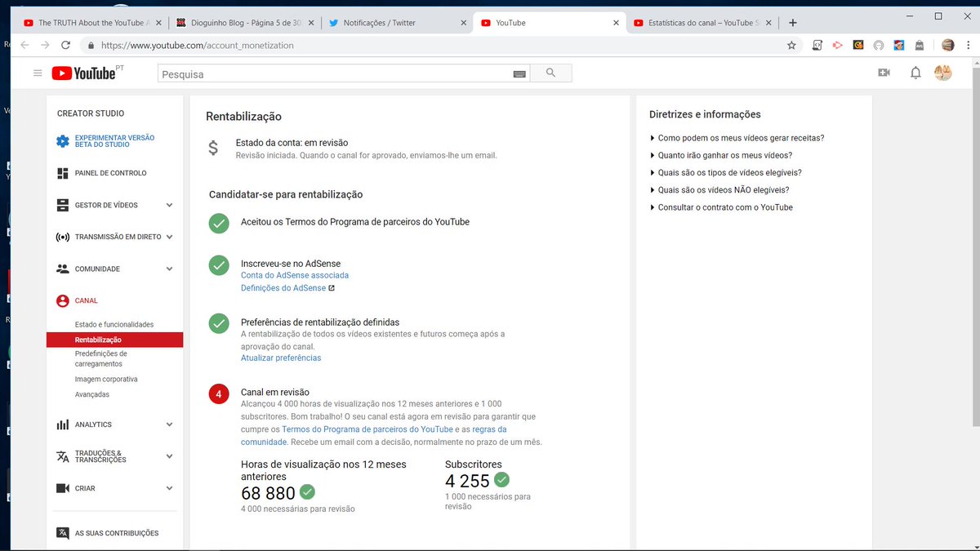
Task: Click the Painel de controlo dashboard icon
Action: [x=63, y=173]
